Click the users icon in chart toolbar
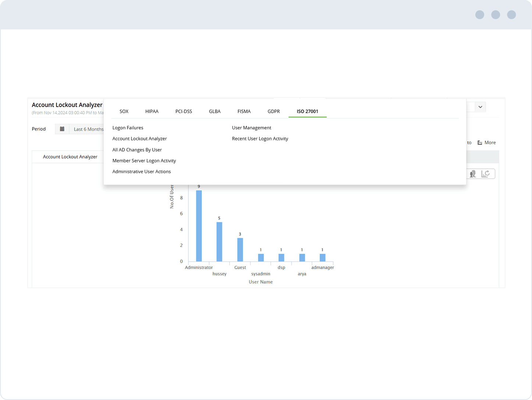The width and height of the screenshot is (532, 400). click(x=473, y=174)
